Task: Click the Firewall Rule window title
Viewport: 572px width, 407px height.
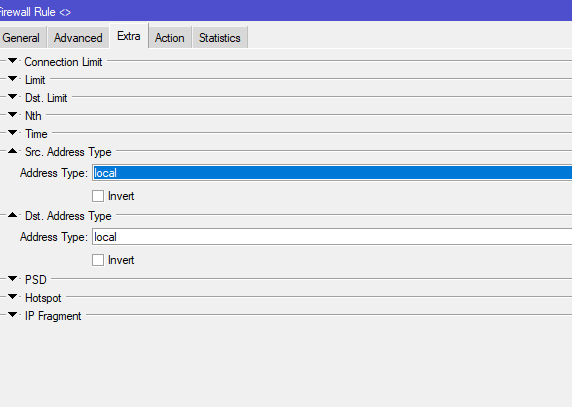Action: 35,12
